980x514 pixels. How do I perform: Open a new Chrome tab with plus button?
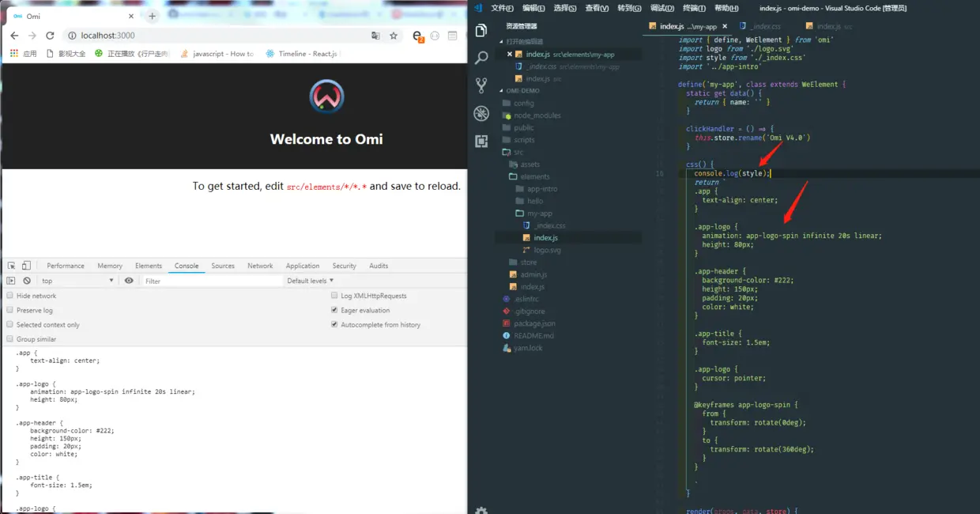pyautogui.click(x=153, y=16)
